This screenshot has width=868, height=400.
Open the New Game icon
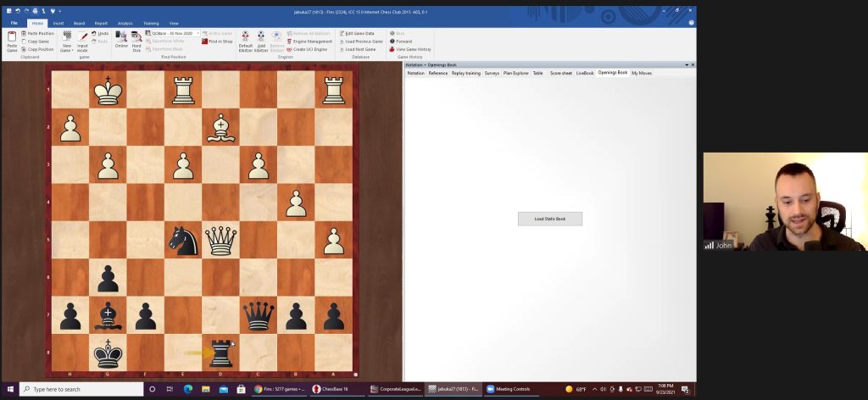coord(67,37)
